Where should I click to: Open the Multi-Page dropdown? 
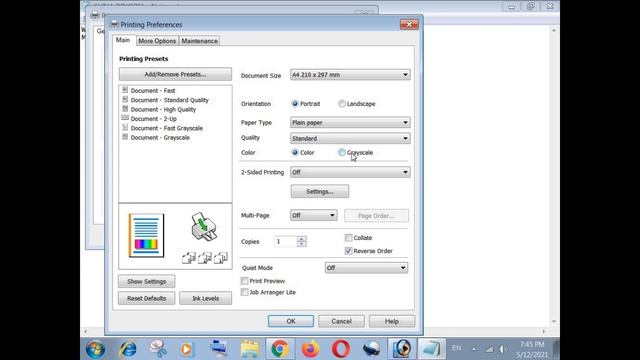313,215
